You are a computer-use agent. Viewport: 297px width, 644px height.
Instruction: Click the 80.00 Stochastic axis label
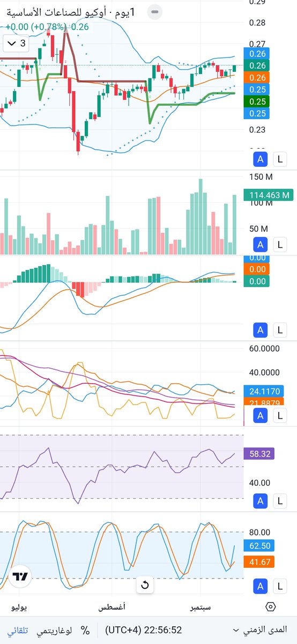[x=259, y=532]
